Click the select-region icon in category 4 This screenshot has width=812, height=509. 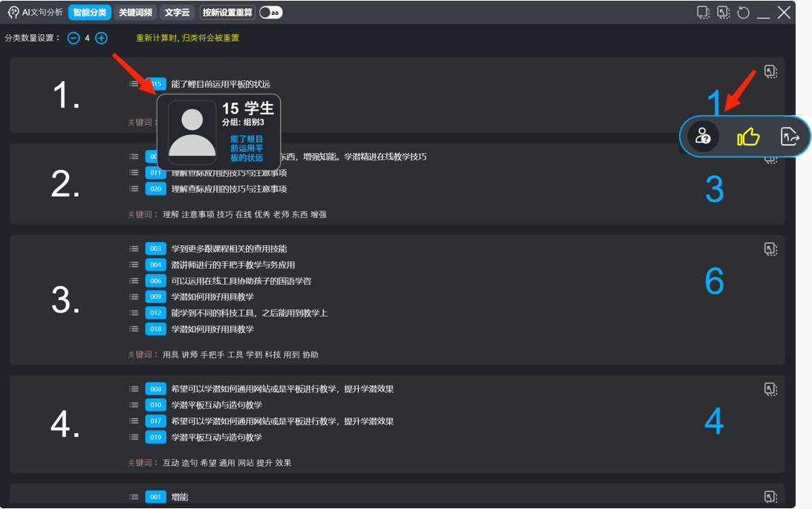click(770, 389)
